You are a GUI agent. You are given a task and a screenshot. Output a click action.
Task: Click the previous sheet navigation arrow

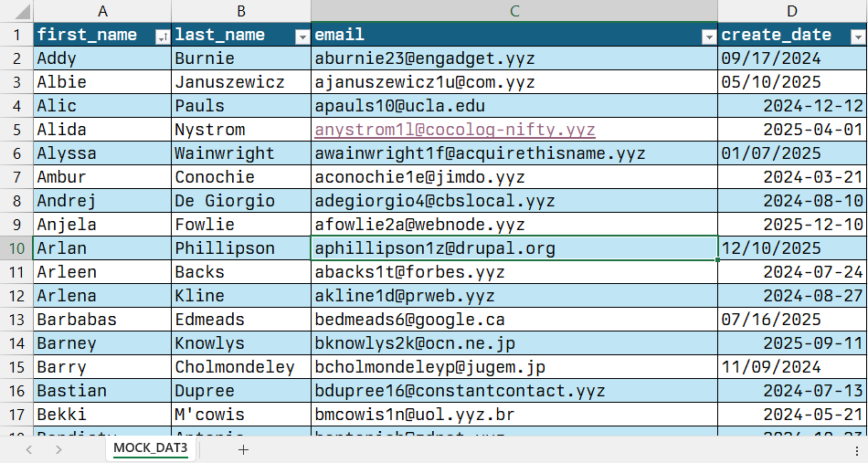(x=29, y=449)
